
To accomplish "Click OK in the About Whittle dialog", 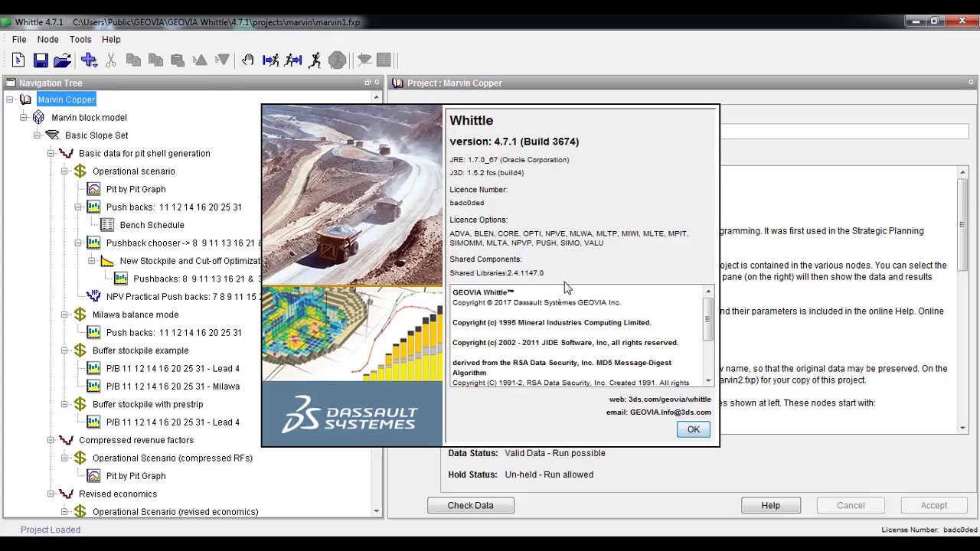I will click(x=694, y=429).
